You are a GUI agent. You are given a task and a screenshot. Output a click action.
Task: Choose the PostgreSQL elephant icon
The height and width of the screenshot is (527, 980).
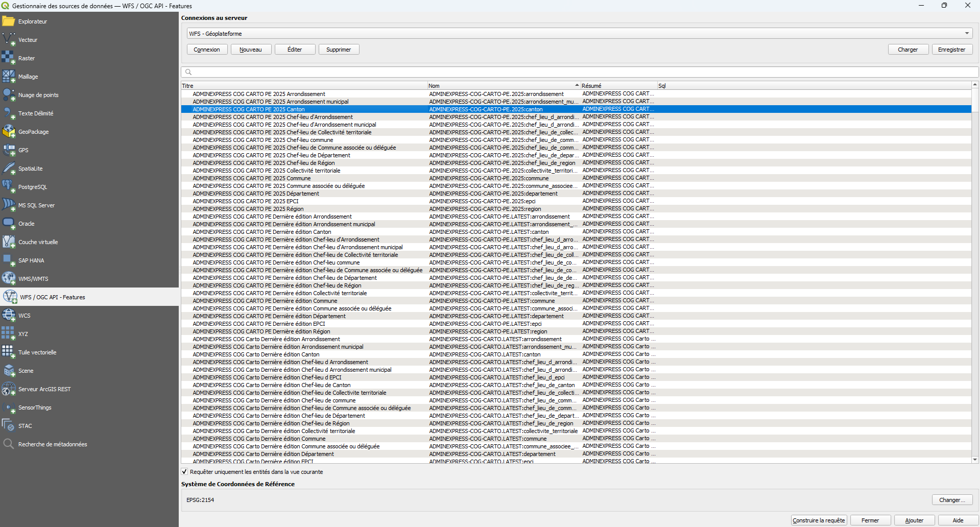9,187
